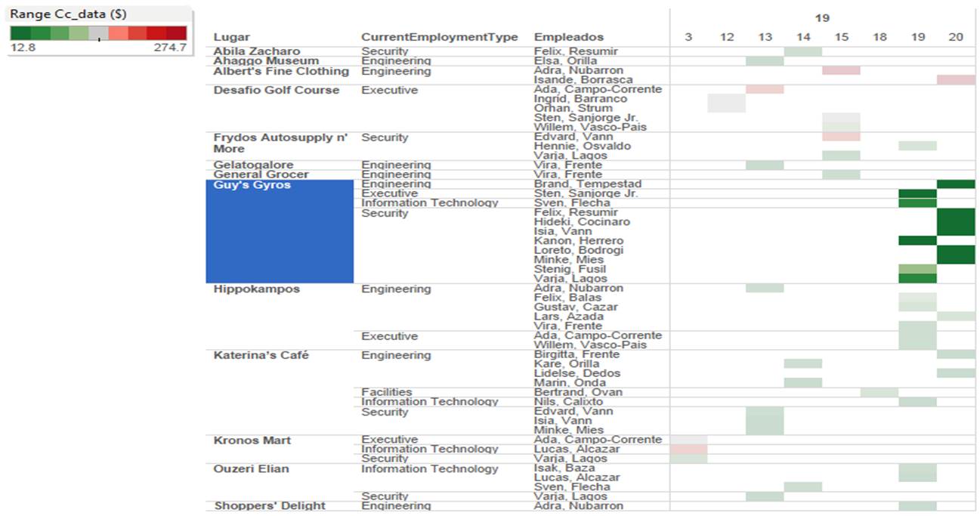Click pale green heatmap cell for Elsa, Orilla

[x=765, y=61]
